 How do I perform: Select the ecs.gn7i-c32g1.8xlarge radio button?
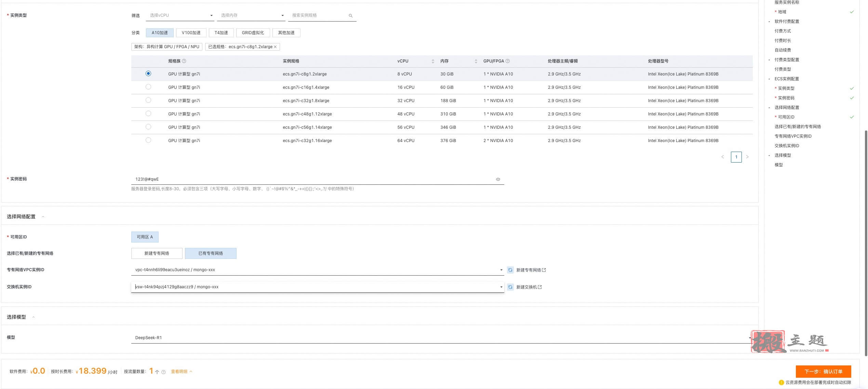pyautogui.click(x=148, y=100)
